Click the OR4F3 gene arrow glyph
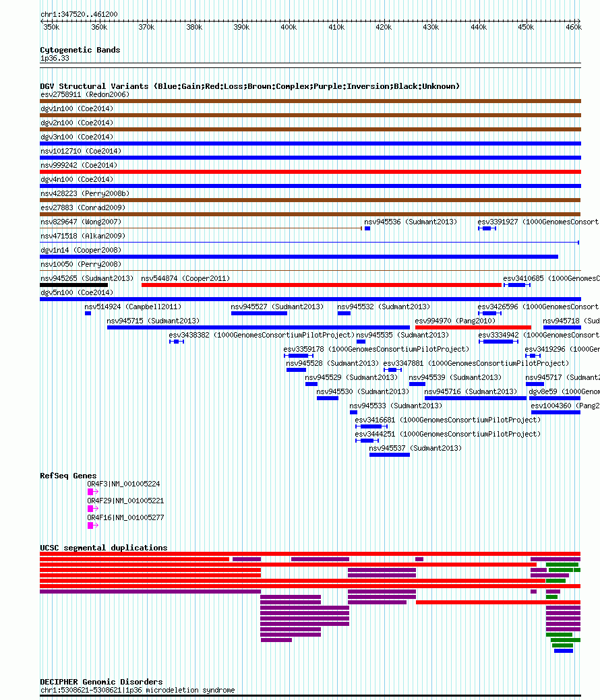The width and height of the screenshot is (600, 700). 92,492
